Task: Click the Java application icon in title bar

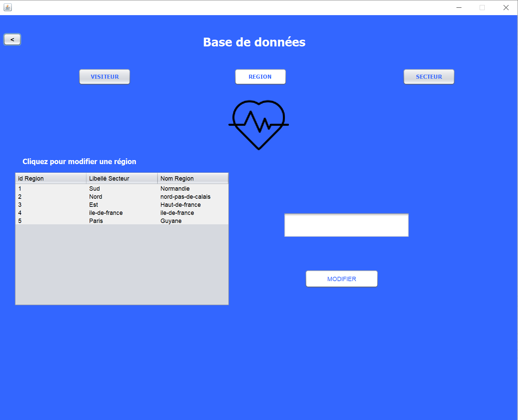Action: (8, 7)
